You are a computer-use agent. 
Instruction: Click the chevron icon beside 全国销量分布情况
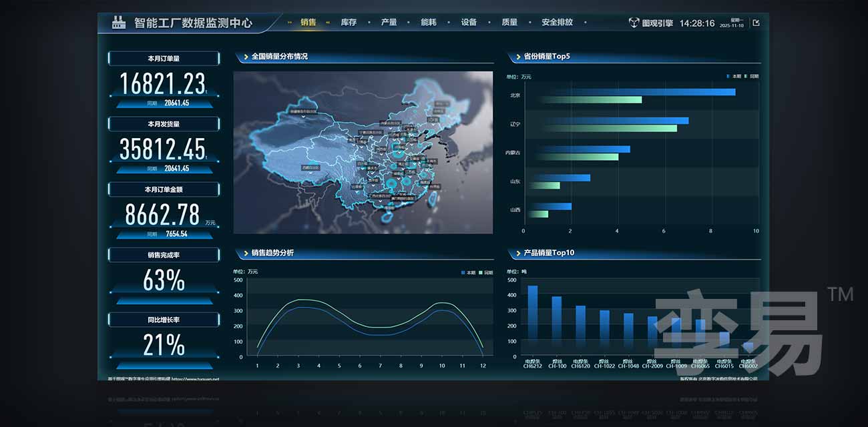point(246,57)
